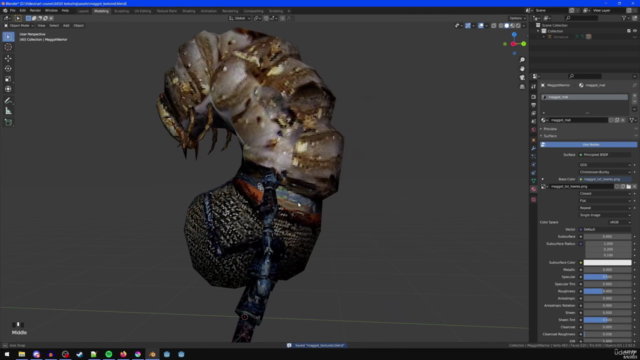Viewport: 640px width, 360px height.
Task: Collapse the Collection tree in outliner
Action: (x=538, y=31)
